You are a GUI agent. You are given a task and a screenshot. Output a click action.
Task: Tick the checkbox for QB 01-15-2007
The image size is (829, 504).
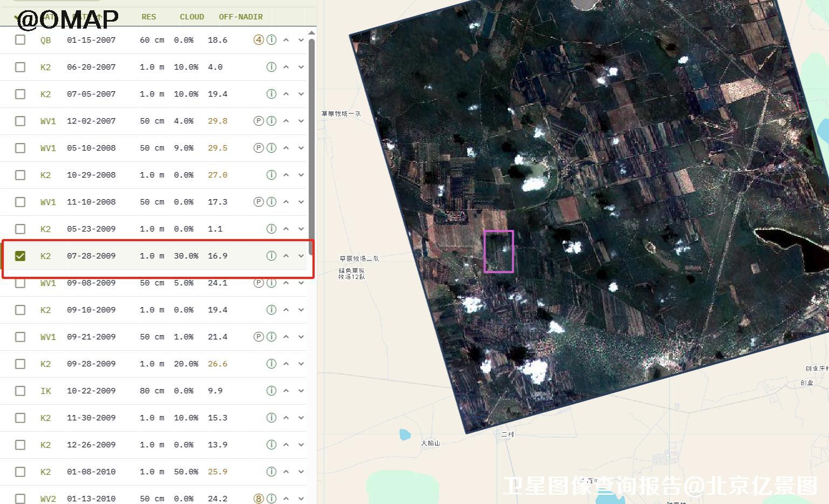tap(20, 40)
